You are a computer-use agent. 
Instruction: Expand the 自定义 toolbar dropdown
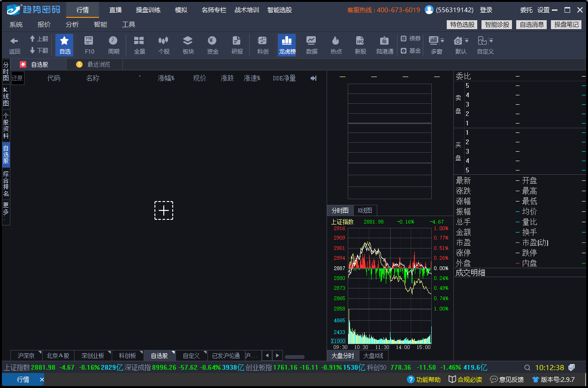(491, 41)
